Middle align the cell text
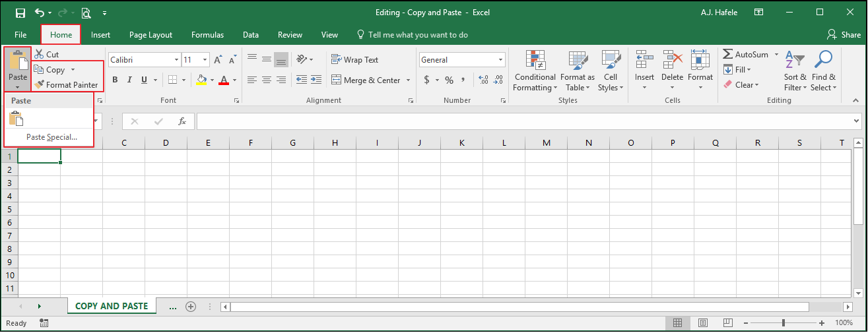The image size is (868, 333). pyautogui.click(x=267, y=59)
